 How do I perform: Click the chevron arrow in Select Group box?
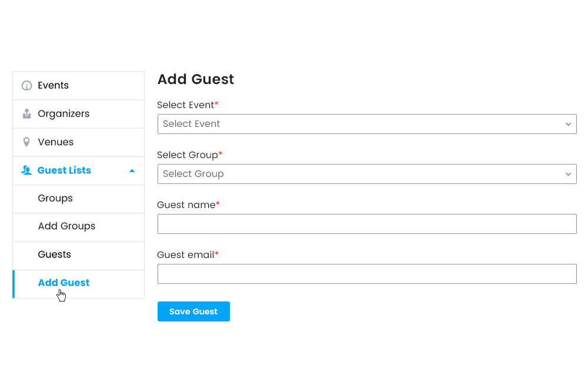click(x=568, y=175)
